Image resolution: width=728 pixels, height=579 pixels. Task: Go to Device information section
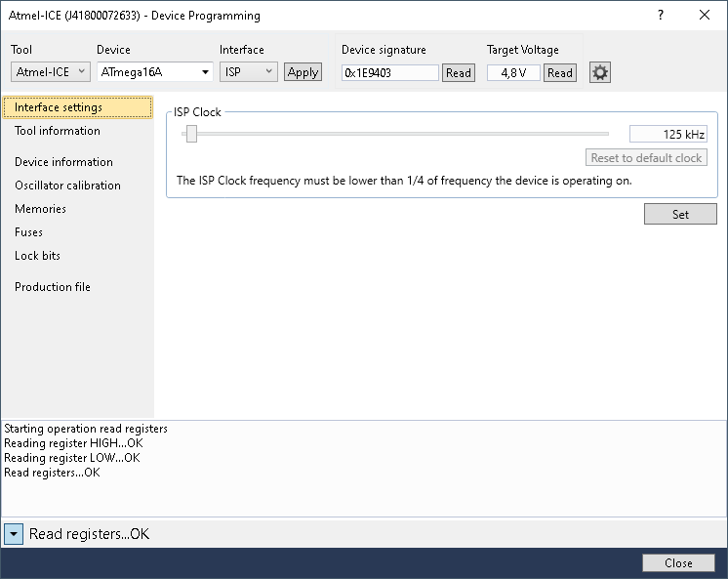click(x=63, y=162)
